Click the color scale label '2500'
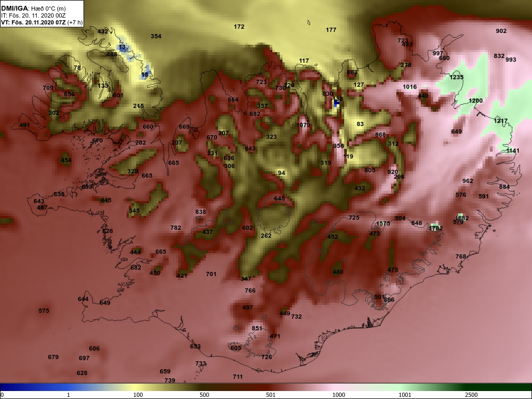The image size is (532, 399). (471, 395)
